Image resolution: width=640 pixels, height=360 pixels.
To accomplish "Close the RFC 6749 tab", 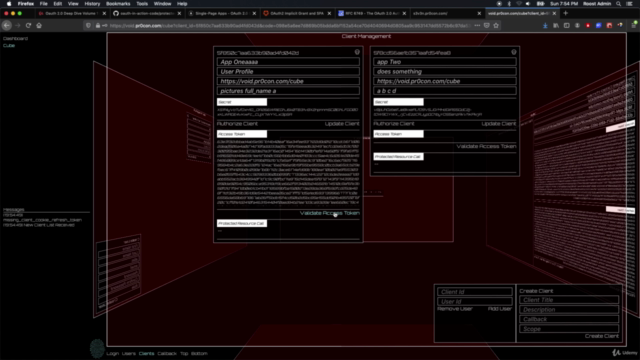I will (404, 13).
